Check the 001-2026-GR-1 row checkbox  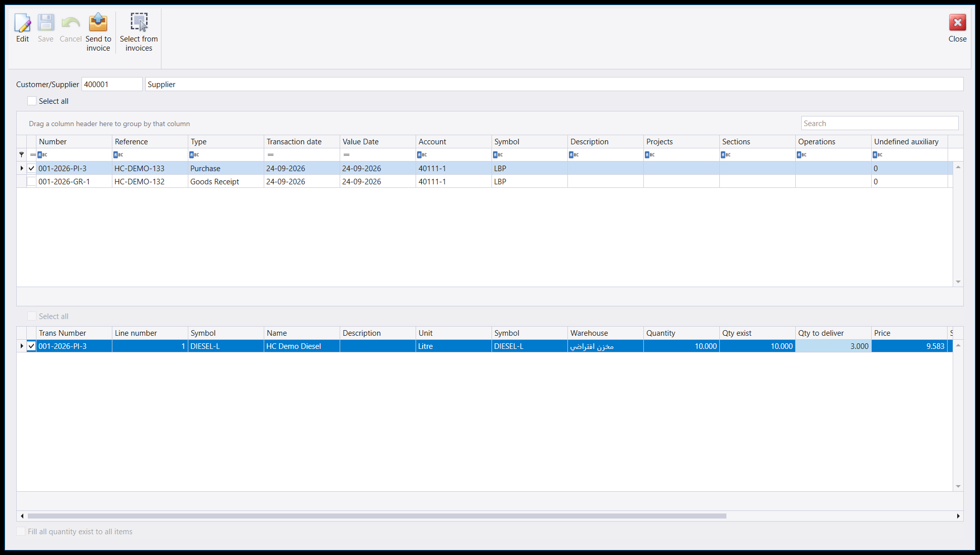(x=31, y=181)
